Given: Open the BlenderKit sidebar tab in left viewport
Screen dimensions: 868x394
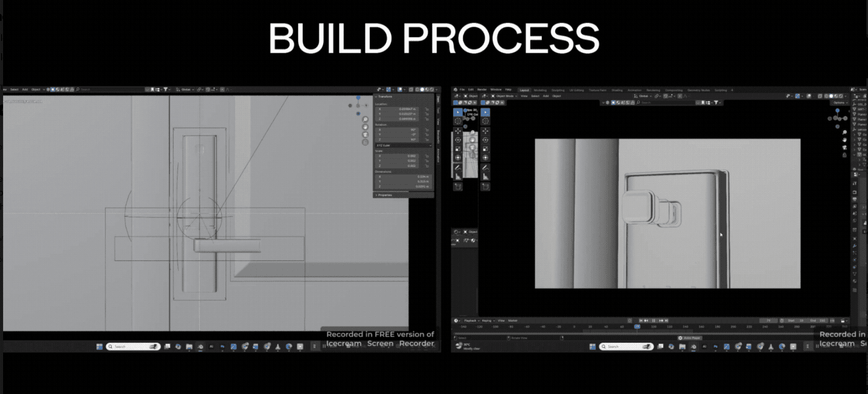Looking at the screenshot, I should pyautogui.click(x=438, y=137).
